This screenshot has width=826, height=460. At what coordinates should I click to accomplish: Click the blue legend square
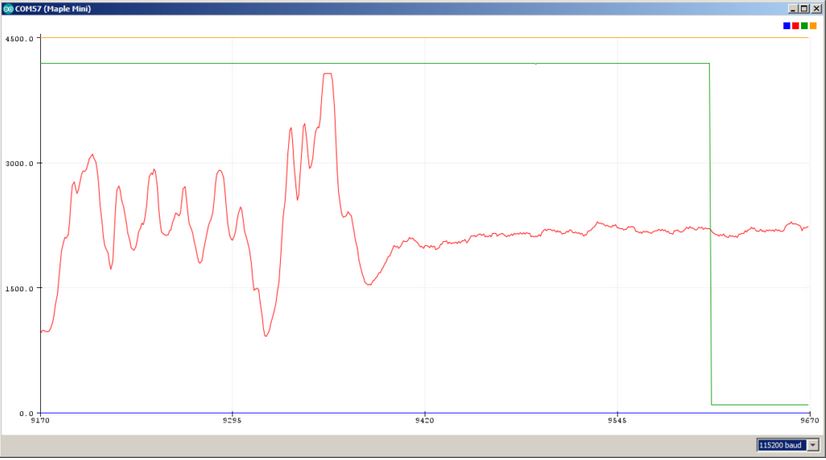coord(787,25)
